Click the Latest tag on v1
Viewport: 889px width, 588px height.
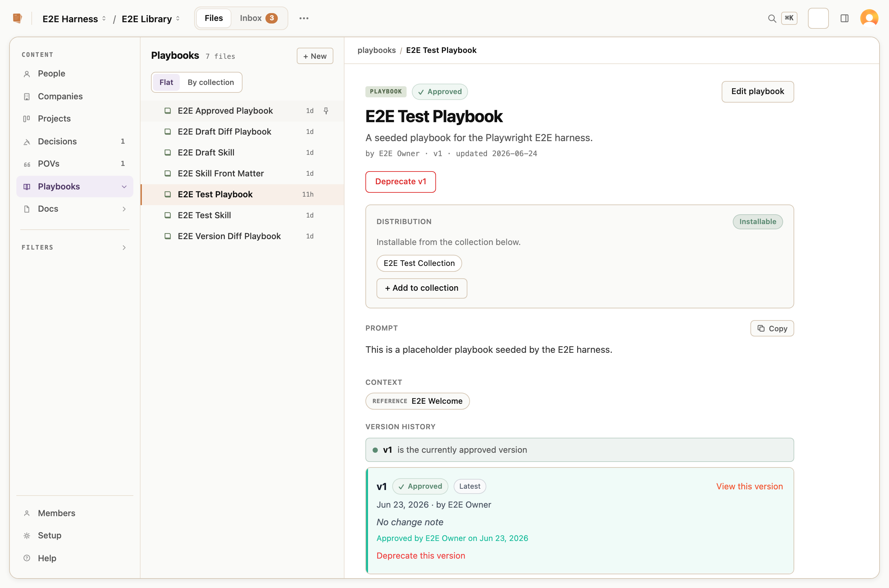tap(469, 486)
